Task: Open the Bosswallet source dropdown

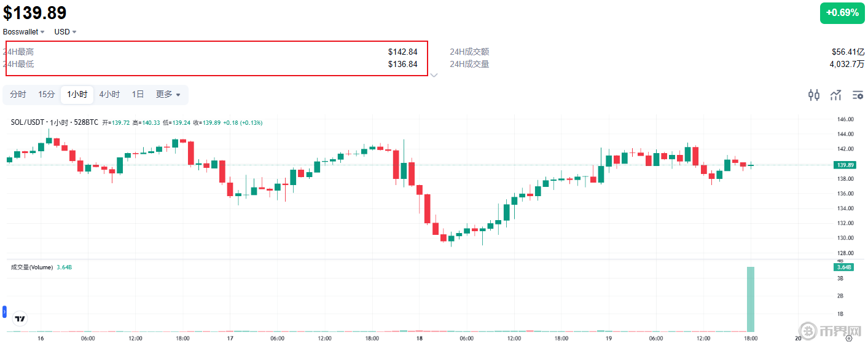Action: [24, 31]
